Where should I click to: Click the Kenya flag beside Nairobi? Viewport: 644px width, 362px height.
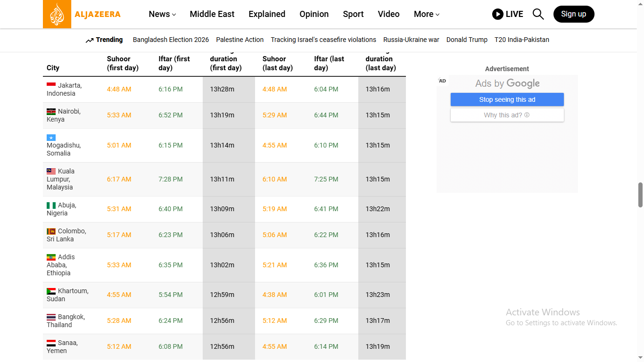[51, 112]
